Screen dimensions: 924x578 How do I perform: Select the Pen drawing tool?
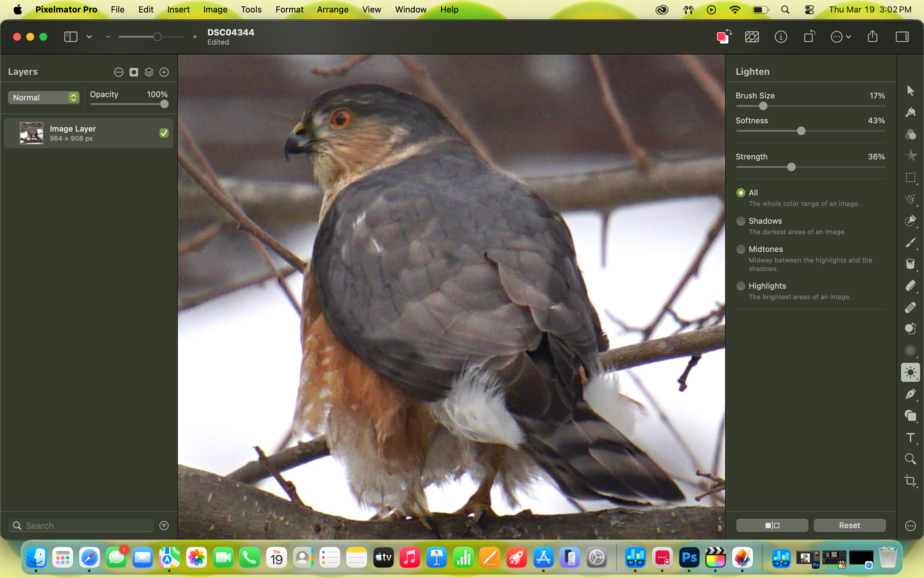[910, 394]
